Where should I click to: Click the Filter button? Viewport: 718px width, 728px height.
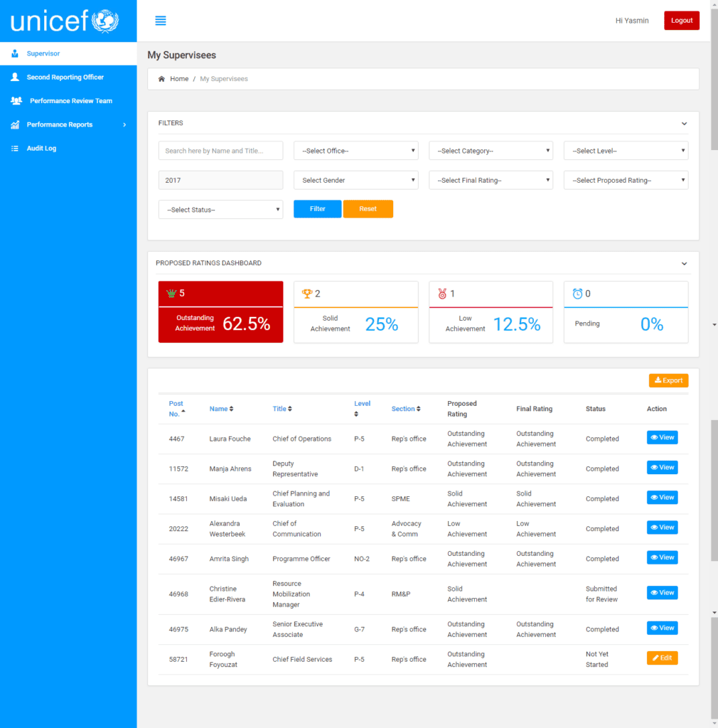click(x=317, y=208)
